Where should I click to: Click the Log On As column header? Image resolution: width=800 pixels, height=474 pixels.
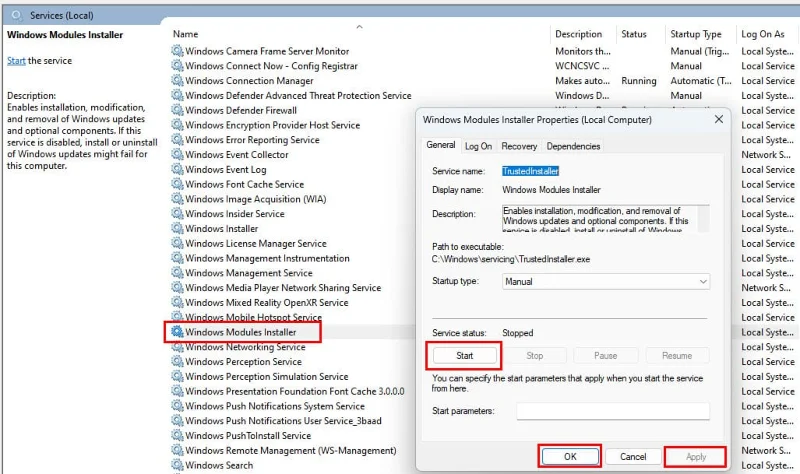tap(763, 34)
